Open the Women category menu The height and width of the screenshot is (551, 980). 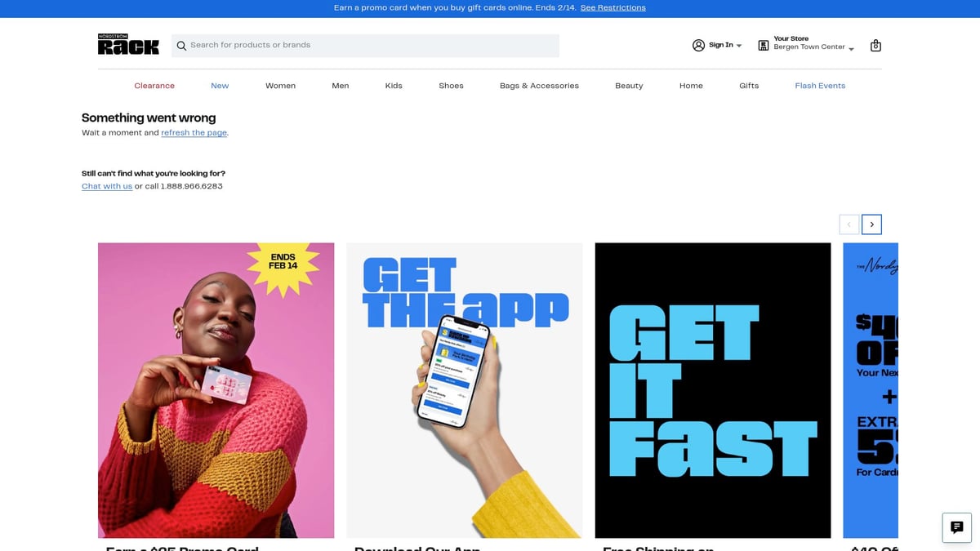280,86
